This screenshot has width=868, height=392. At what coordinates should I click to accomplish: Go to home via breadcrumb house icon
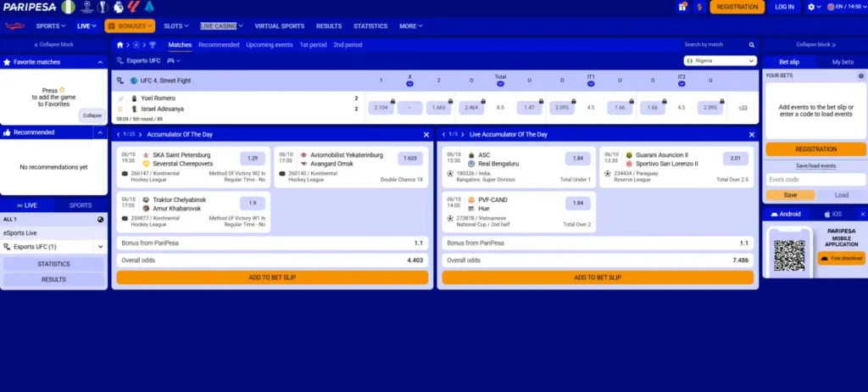tap(120, 45)
